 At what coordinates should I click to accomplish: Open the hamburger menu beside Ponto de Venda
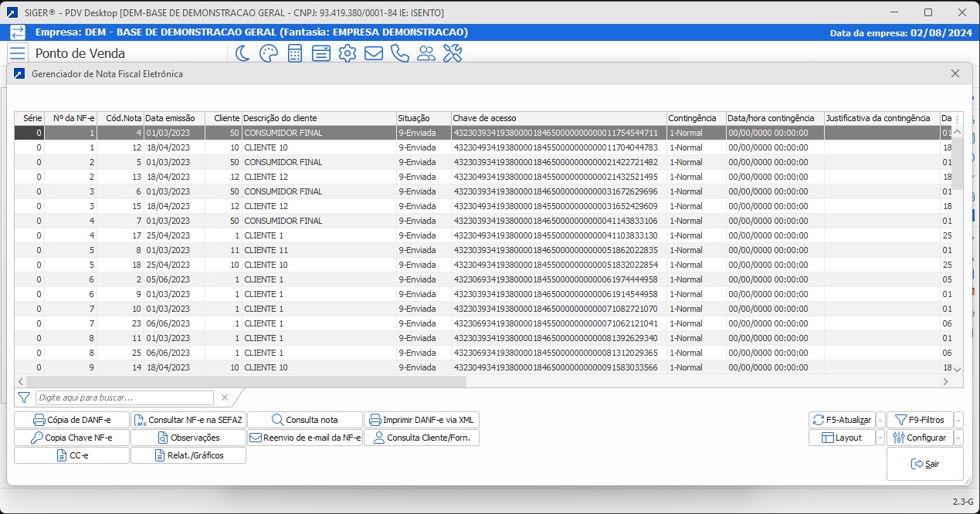pos(17,53)
